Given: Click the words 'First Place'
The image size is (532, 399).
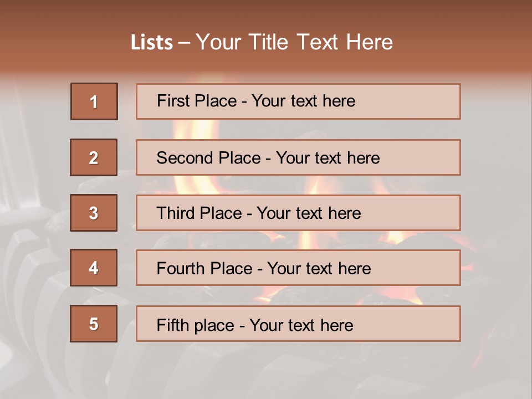Looking at the screenshot, I should [x=197, y=101].
